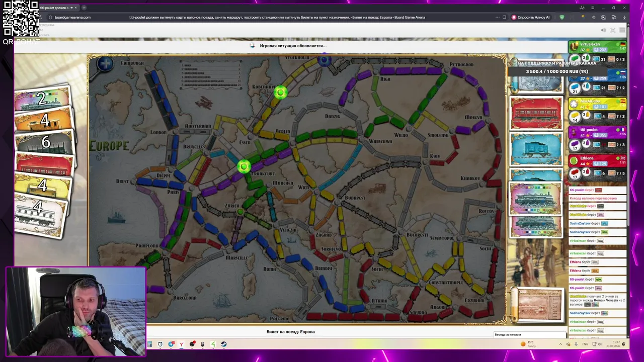Click the 'Билет на поезд: Европа' title text
The image size is (644, 362).
(x=290, y=332)
